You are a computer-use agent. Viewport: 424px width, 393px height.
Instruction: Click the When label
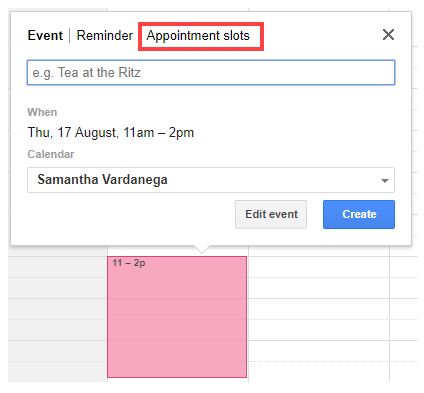click(x=42, y=112)
